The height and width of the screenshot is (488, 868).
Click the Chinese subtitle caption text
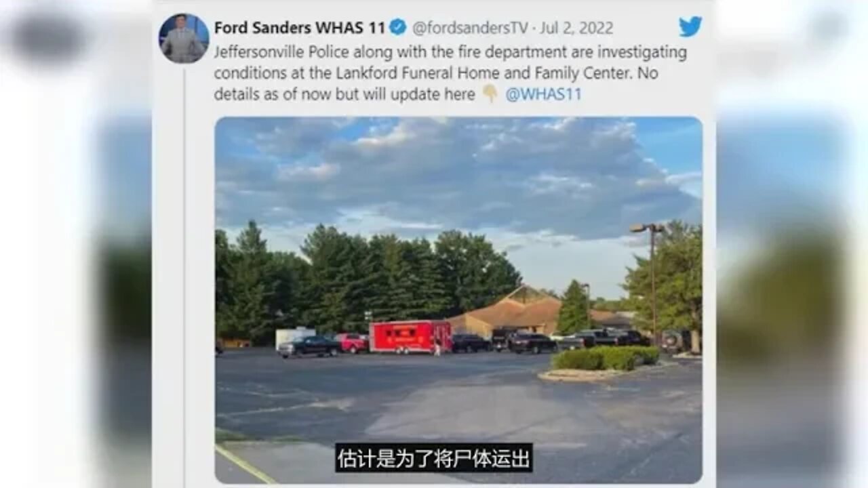pyautogui.click(x=434, y=457)
